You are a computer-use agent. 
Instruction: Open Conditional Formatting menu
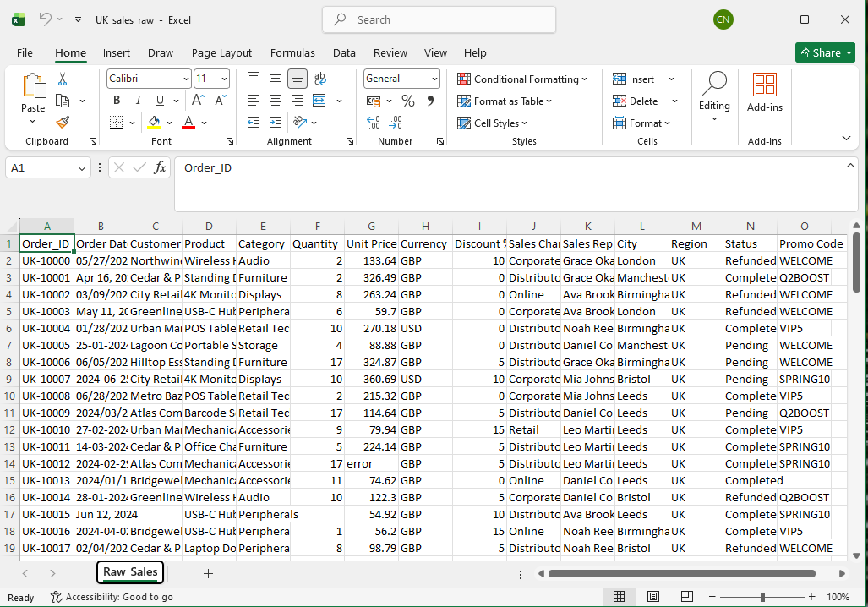point(522,79)
